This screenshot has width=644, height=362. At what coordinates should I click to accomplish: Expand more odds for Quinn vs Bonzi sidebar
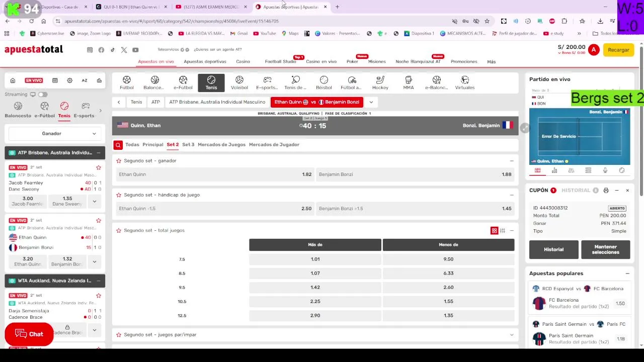point(94,261)
